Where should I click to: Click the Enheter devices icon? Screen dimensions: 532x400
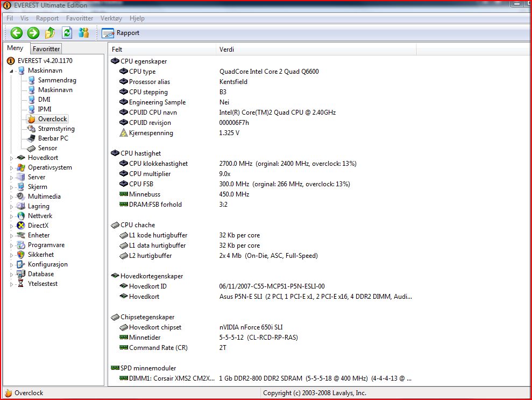21,235
